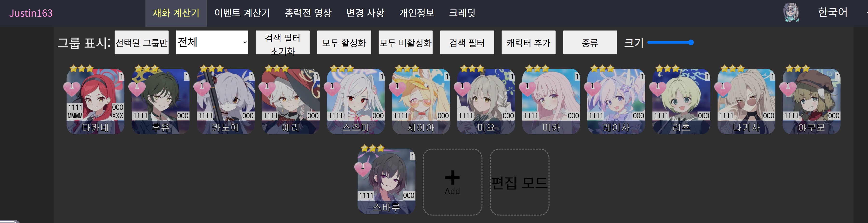The width and height of the screenshot is (868, 223).
Task: Click the heart icon on 세이아 card
Action: [x=397, y=88]
